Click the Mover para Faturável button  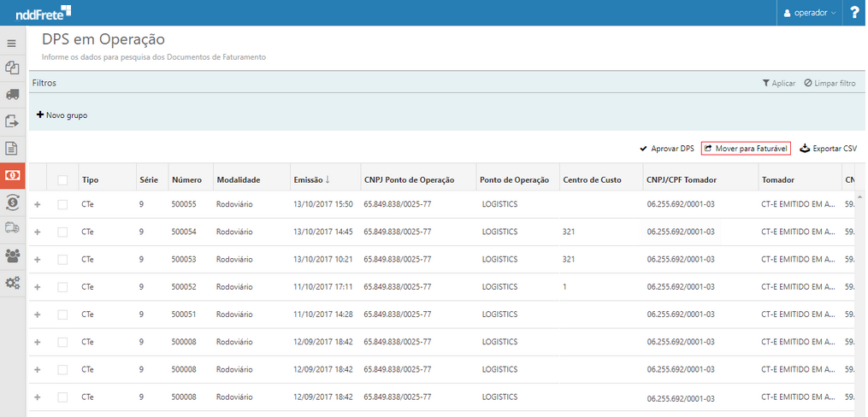[745, 149]
